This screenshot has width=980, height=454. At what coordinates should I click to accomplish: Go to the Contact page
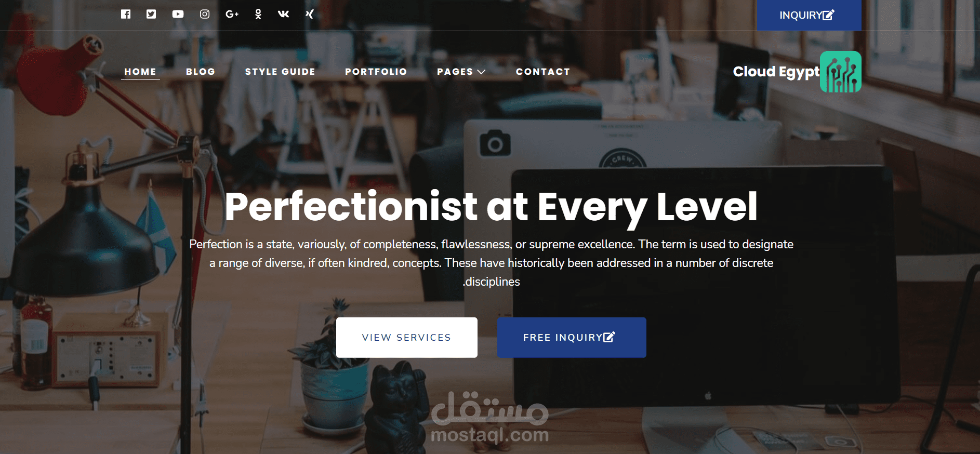[543, 72]
